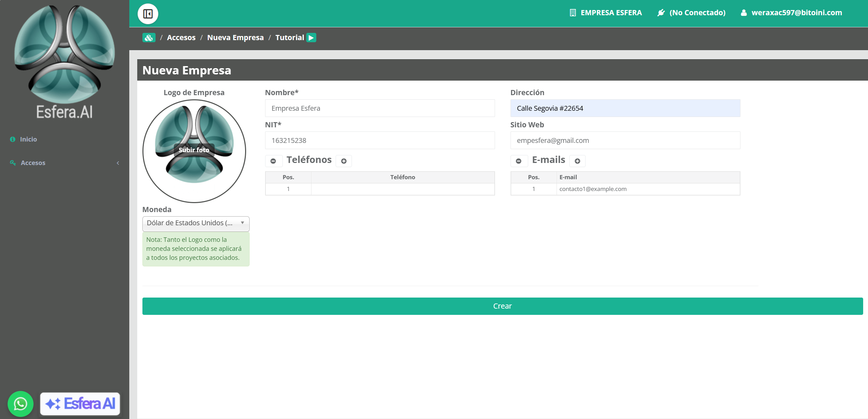This screenshot has height=419, width=868.
Task: Click the contacto1@example.com e-mail cell
Action: pyautogui.click(x=648, y=189)
